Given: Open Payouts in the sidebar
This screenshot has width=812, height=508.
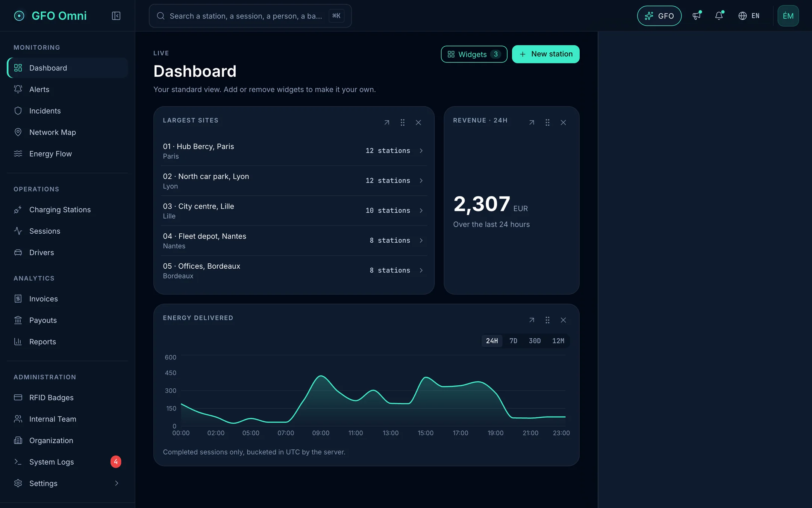Looking at the screenshot, I should (x=68, y=320).
